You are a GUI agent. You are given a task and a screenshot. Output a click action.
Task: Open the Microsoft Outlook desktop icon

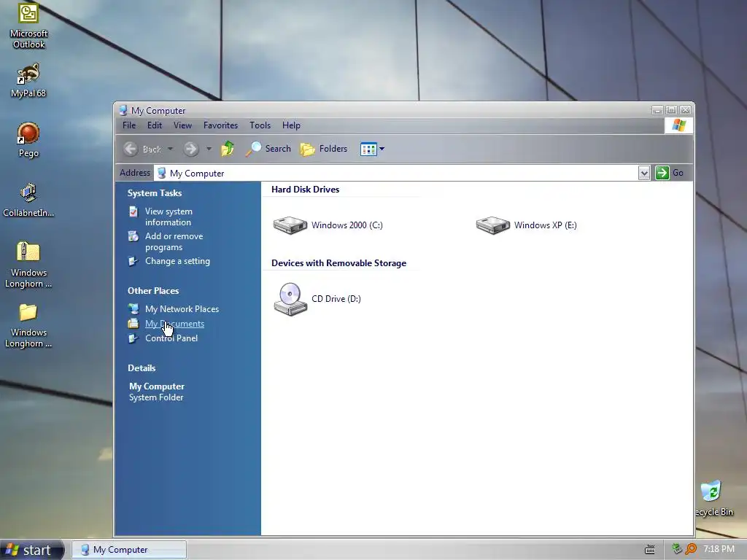click(x=28, y=26)
